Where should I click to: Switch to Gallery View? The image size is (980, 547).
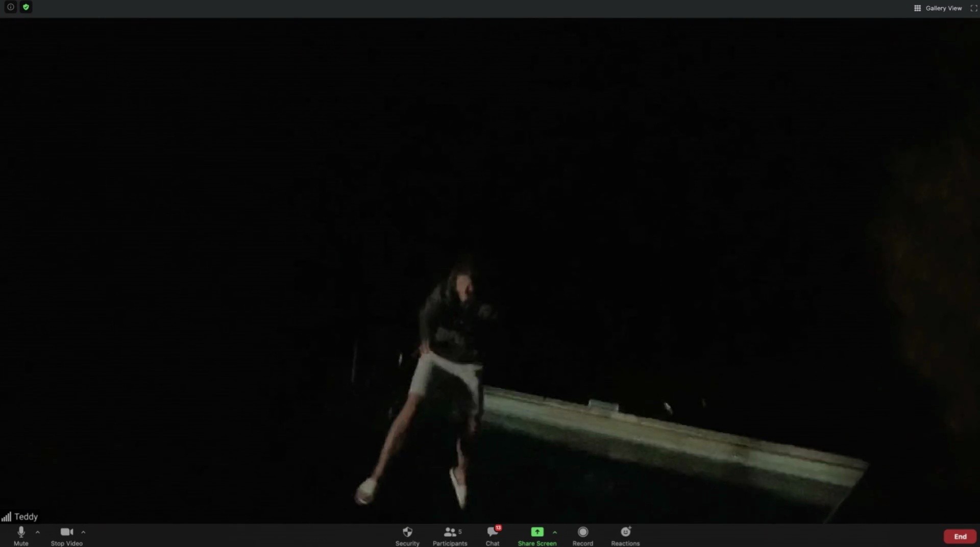[938, 8]
